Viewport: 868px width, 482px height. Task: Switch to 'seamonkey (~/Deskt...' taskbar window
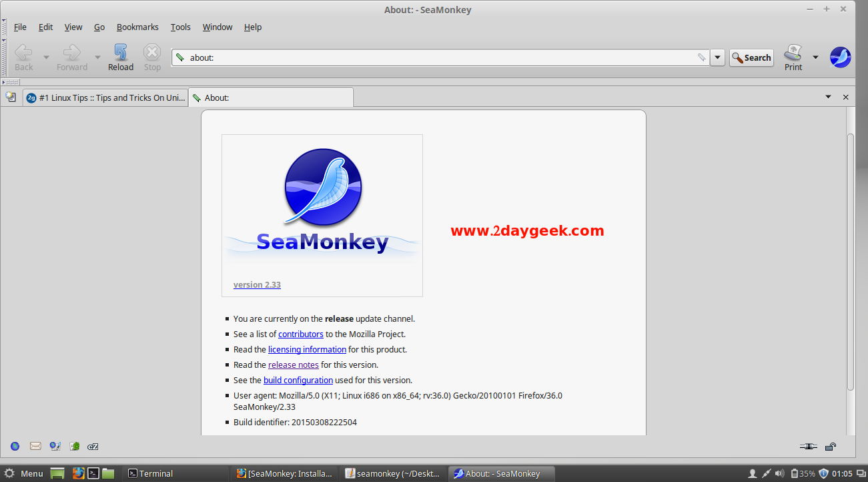coord(393,473)
